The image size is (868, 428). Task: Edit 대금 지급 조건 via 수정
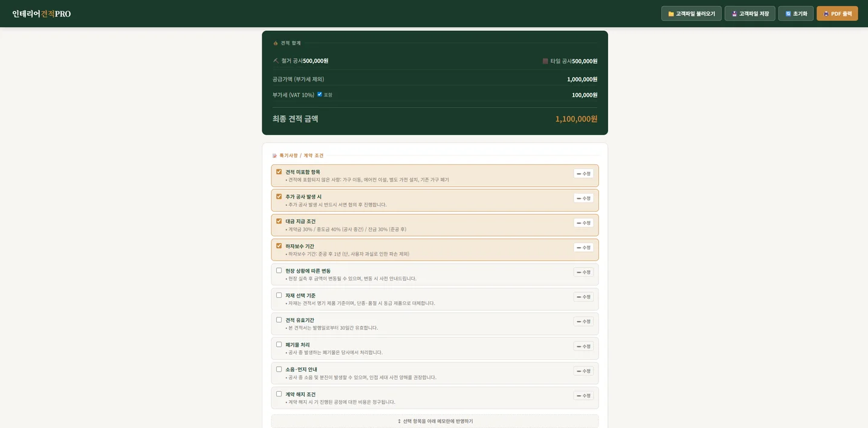(583, 223)
